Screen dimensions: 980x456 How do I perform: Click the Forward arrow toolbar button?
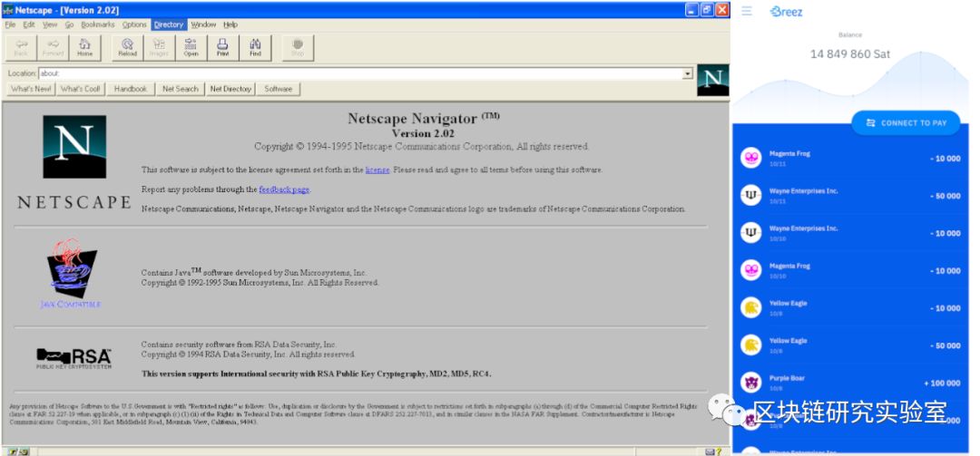click(x=54, y=47)
